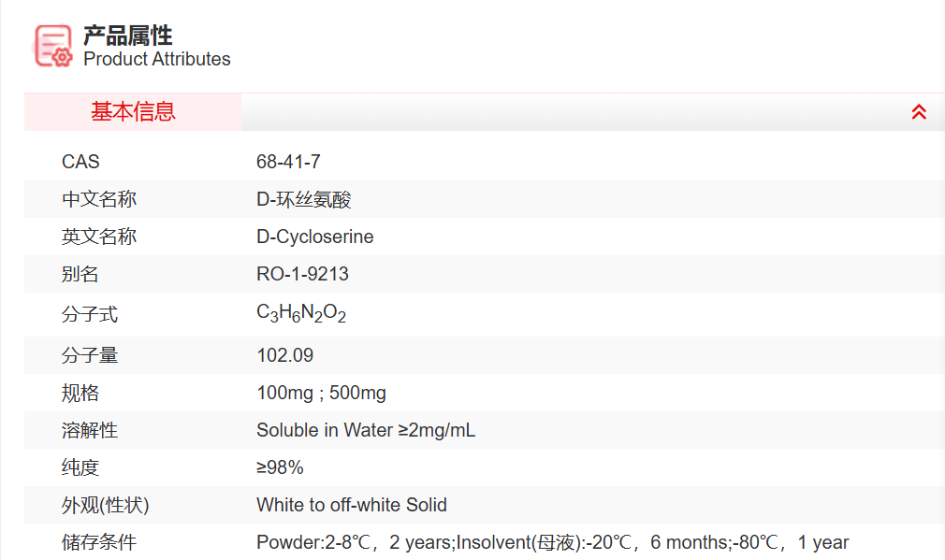945x560 pixels.
Task: Click the CAS number 68-41-7
Action: click(288, 162)
